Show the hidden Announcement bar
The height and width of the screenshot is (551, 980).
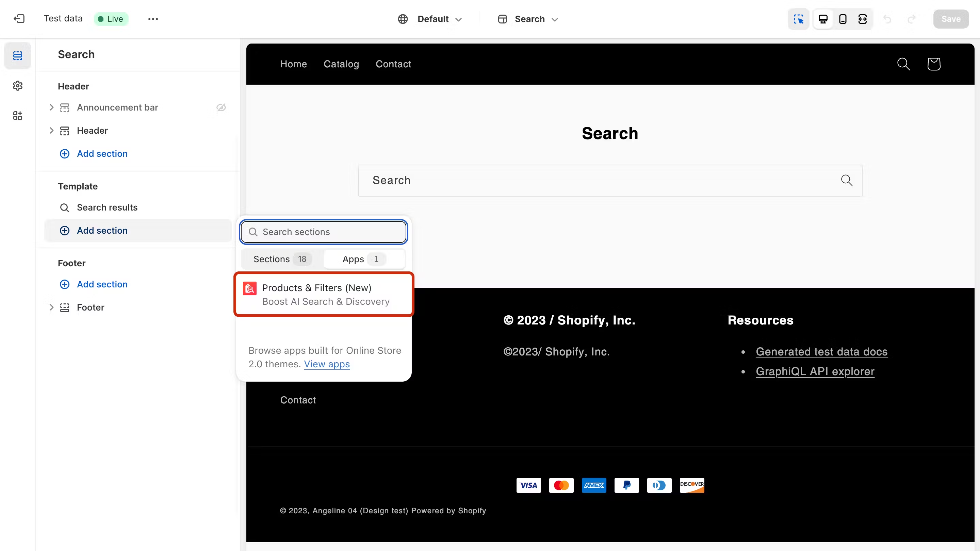tap(221, 107)
